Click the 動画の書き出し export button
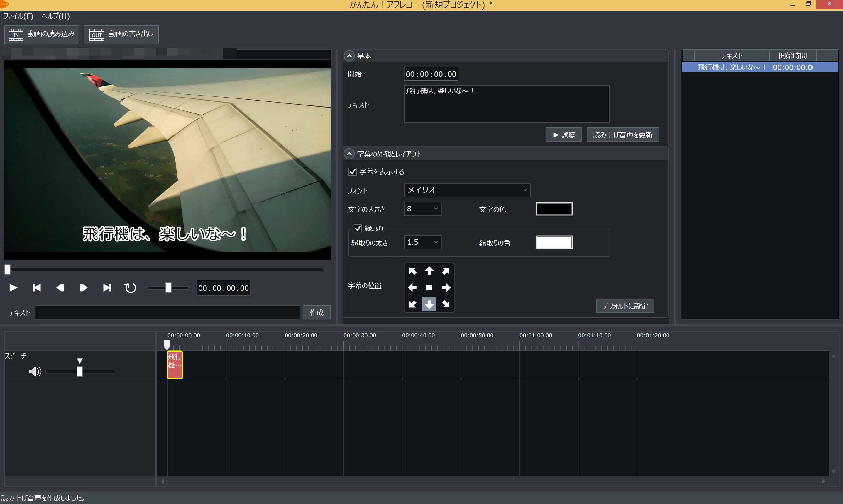 coord(121,34)
